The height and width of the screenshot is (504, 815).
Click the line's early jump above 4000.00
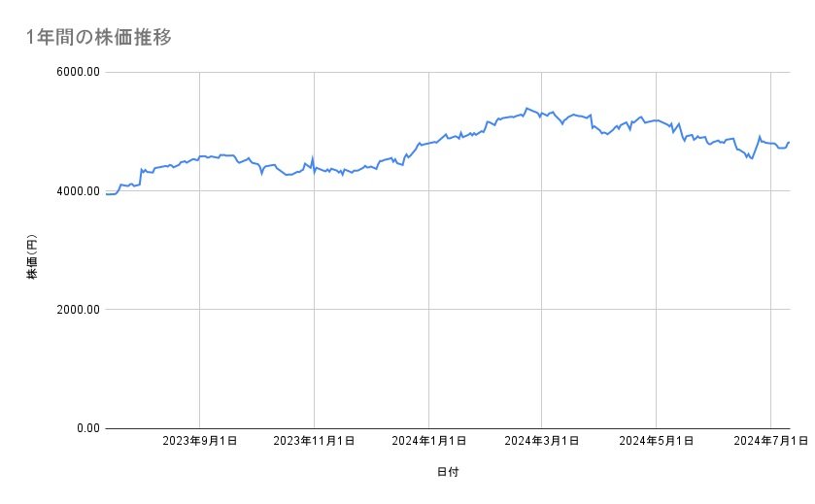pyautogui.click(x=141, y=171)
